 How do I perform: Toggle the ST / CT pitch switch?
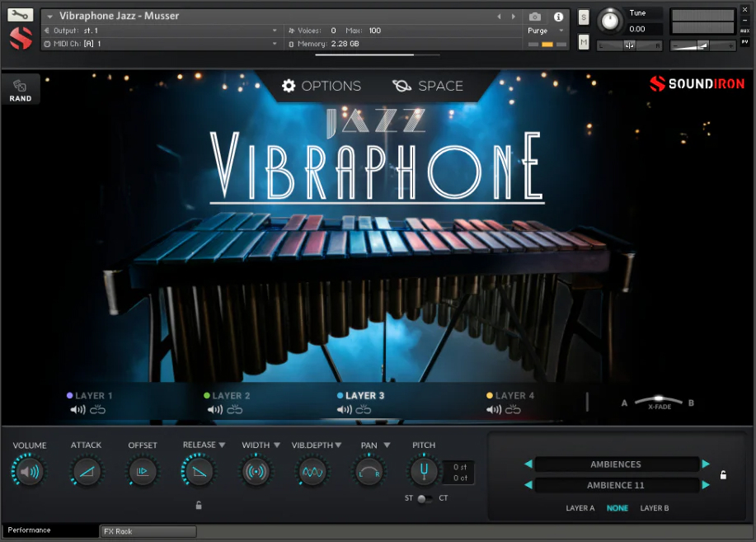pyautogui.click(x=425, y=498)
